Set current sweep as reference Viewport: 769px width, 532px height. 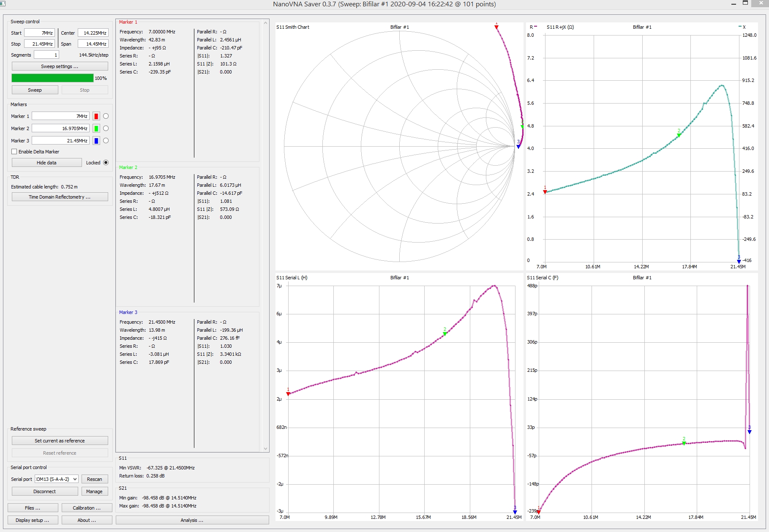tap(60, 441)
